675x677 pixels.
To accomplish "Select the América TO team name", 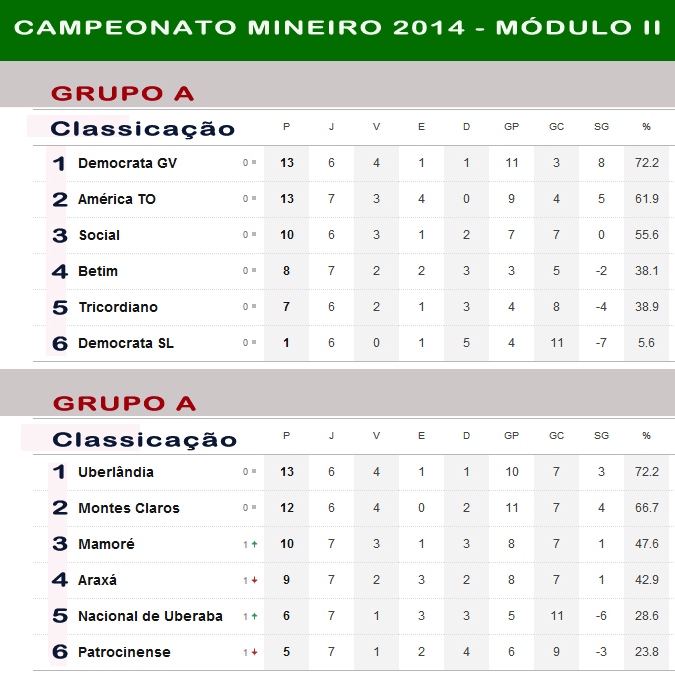I will (x=117, y=199).
